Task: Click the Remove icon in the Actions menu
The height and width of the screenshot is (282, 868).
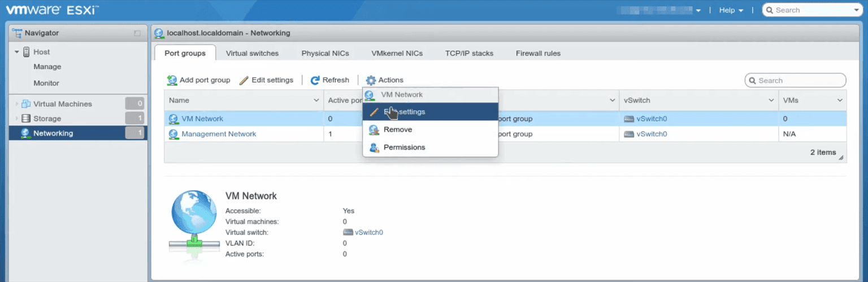Action: pos(374,130)
